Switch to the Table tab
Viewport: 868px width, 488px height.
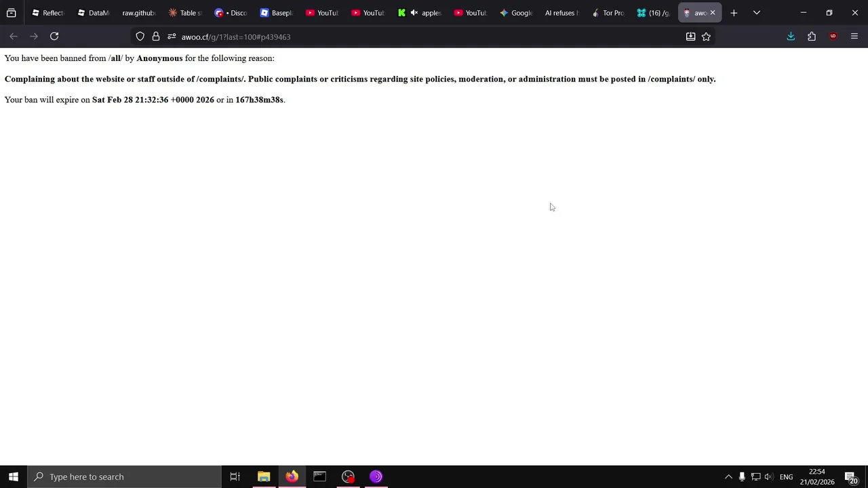185,13
